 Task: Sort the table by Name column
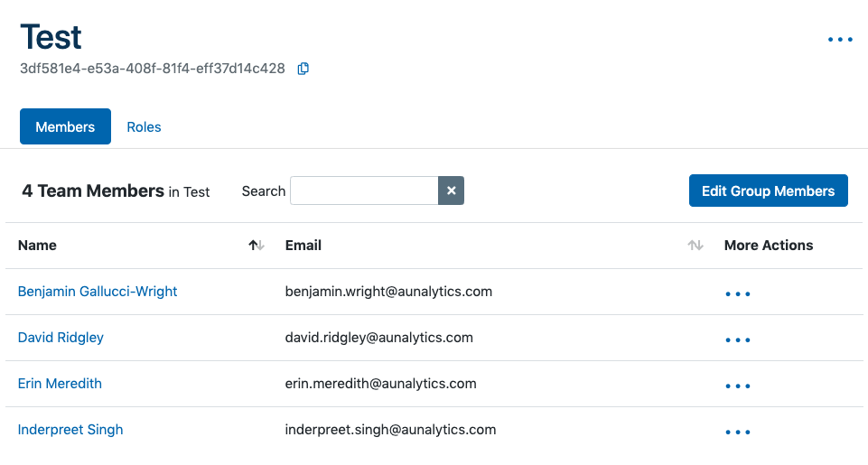click(257, 246)
